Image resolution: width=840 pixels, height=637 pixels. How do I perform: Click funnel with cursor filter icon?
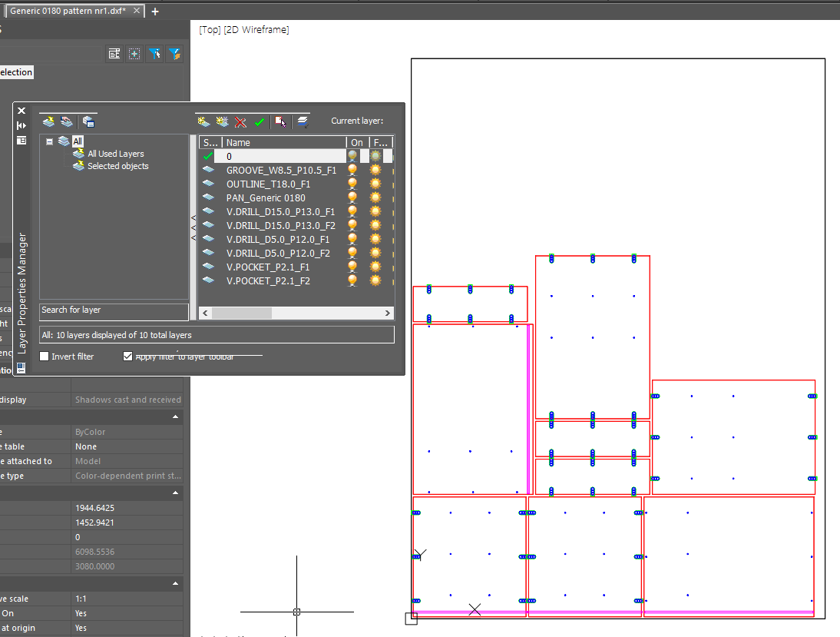[x=155, y=54]
